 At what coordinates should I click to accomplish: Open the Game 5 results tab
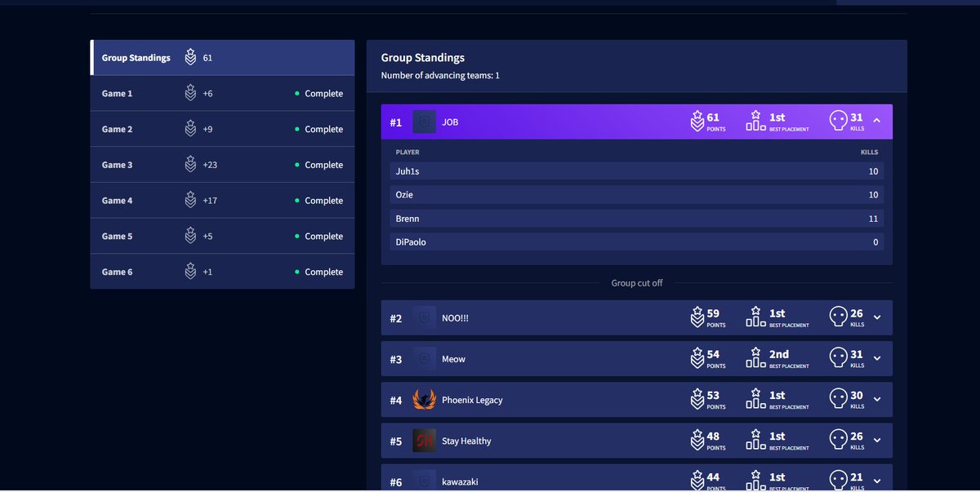222,237
